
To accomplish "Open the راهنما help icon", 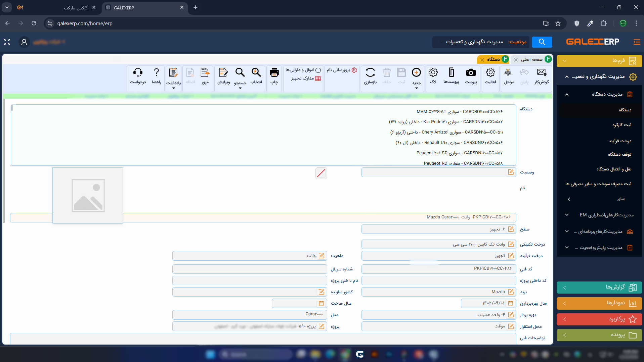I will point(156,76).
